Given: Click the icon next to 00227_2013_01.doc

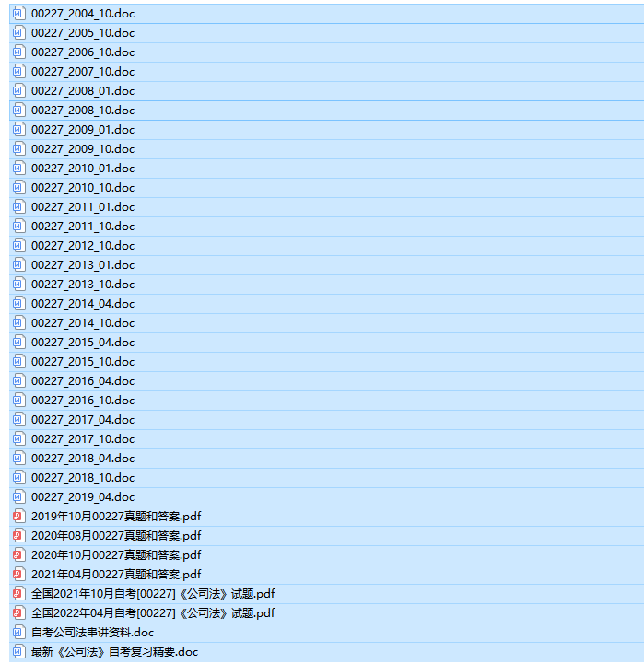Looking at the screenshot, I should (x=18, y=264).
